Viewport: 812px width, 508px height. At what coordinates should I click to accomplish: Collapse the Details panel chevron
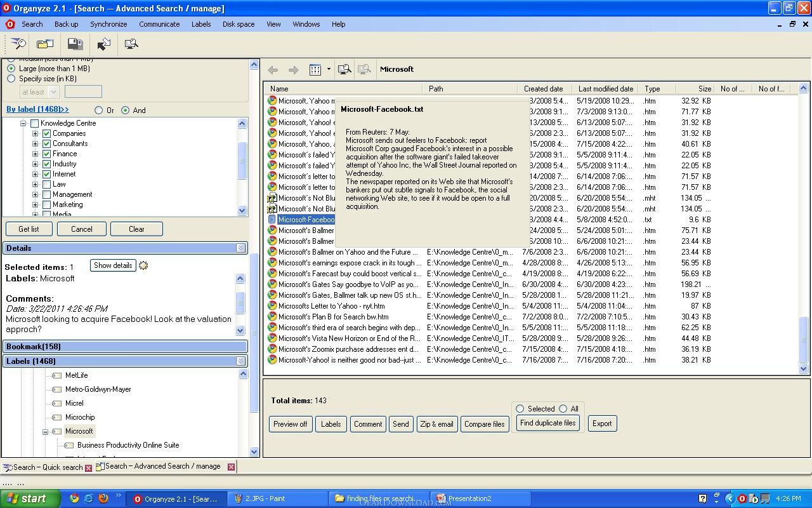coord(240,248)
